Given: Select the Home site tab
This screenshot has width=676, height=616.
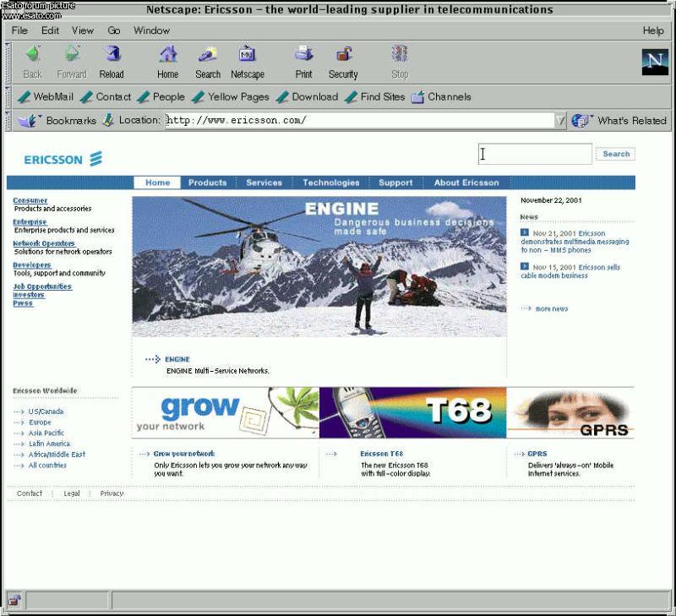Looking at the screenshot, I should click(157, 183).
